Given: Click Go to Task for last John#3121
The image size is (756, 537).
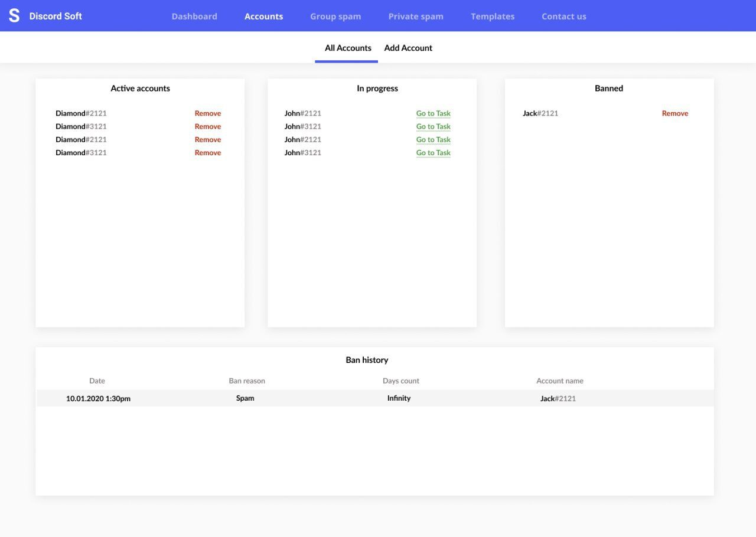Looking at the screenshot, I should tap(433, 153).
